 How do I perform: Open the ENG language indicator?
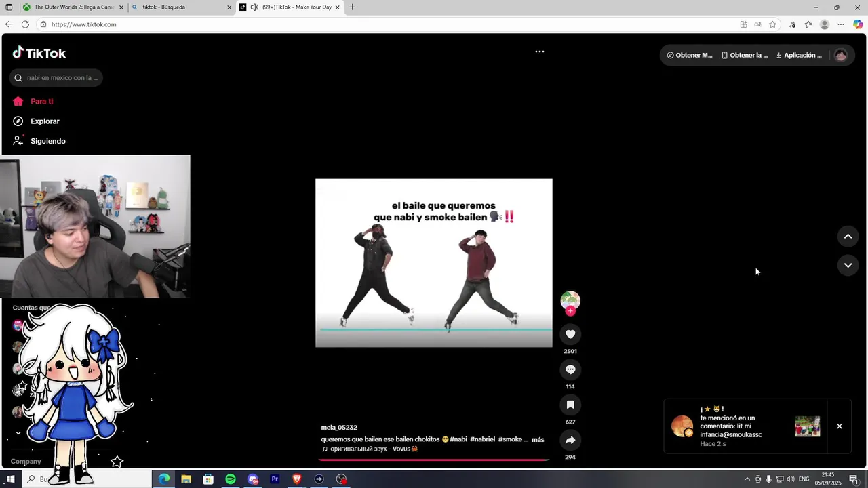pos(804,479)
